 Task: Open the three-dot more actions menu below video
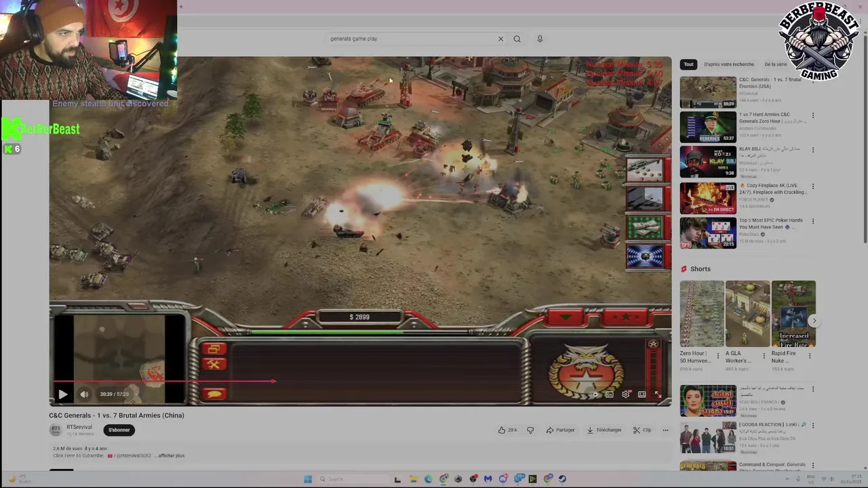665,430
